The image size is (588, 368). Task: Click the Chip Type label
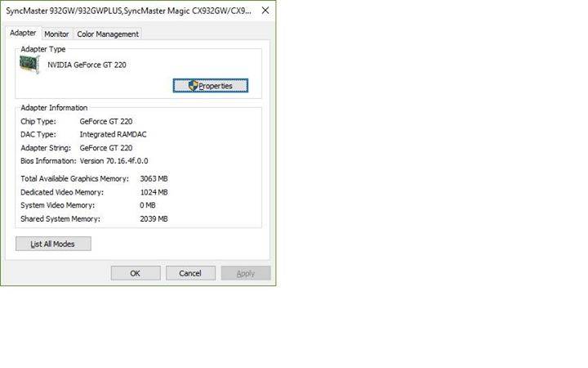38,121
